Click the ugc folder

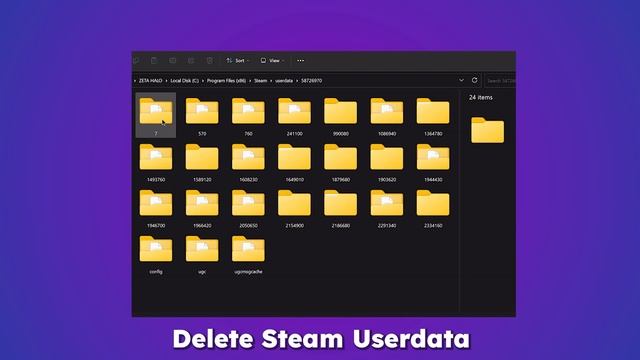pos(202,254)
